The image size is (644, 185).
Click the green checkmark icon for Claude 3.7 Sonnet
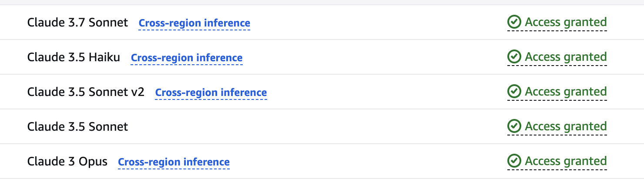point(514,22)
